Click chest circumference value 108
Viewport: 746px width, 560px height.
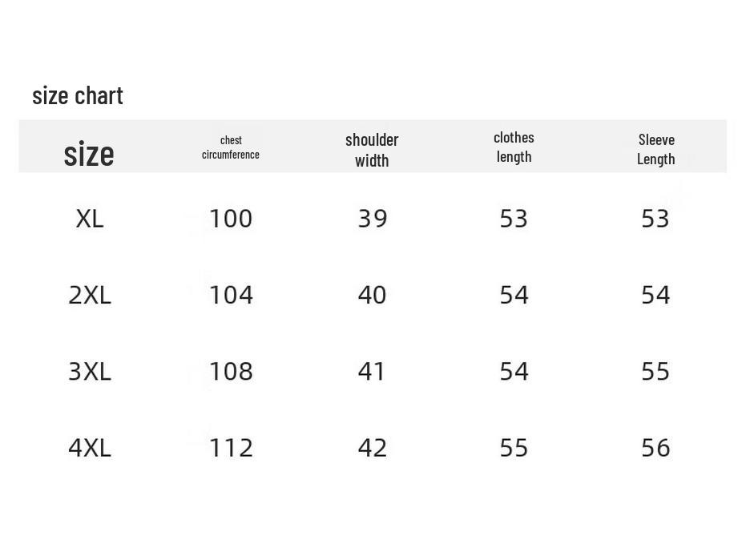point(231,371)
